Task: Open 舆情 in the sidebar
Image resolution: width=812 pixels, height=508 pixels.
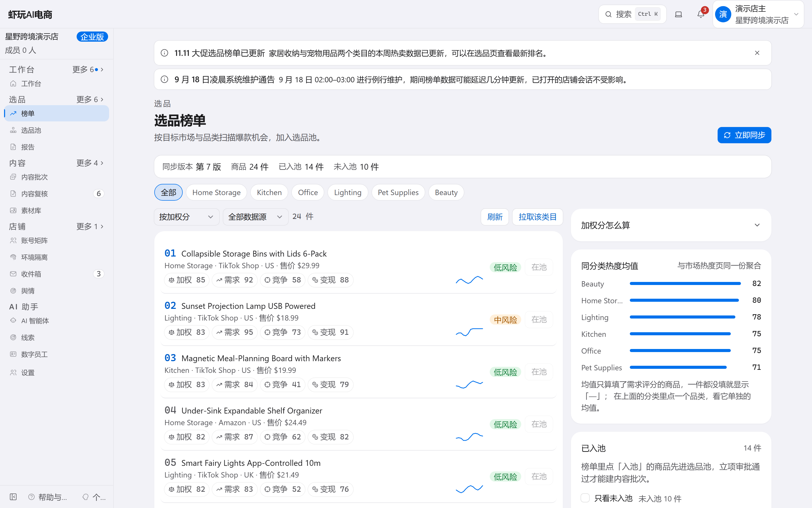Action: [56, 291]
